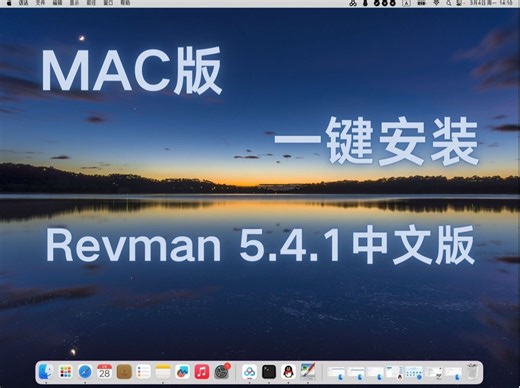The width and height of the screenshot is (520, 388).
Task: Click the Spotlight search icon in menu bar
Action: tap(449, 3)
